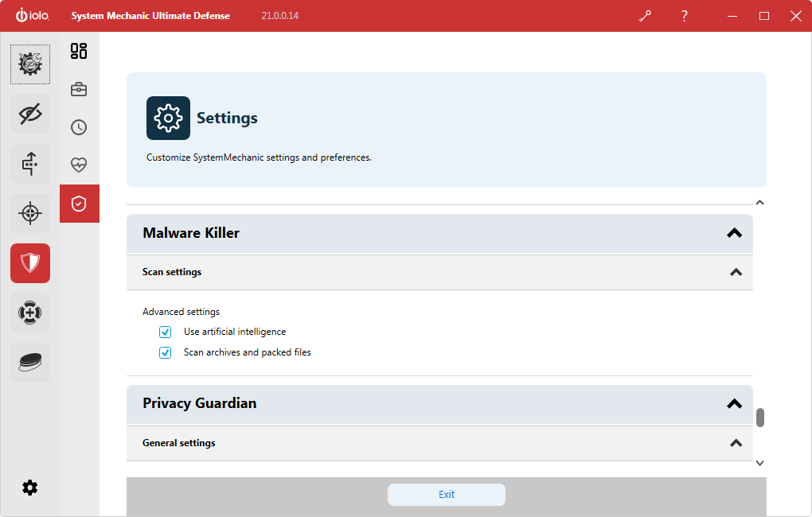Open the heartbeat health icon
Image resolution: width=812 pixels, height=517 pixels.
point(79,165)
